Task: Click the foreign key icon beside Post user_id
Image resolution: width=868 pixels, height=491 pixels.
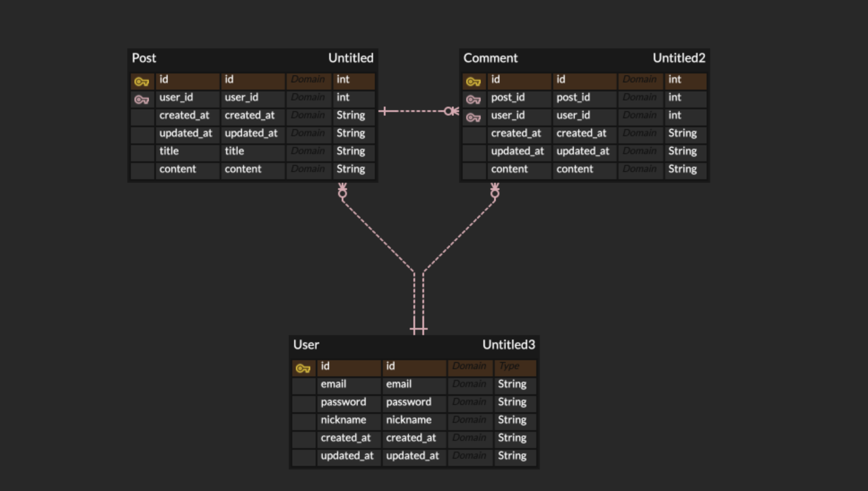Action: click(142, 98)
